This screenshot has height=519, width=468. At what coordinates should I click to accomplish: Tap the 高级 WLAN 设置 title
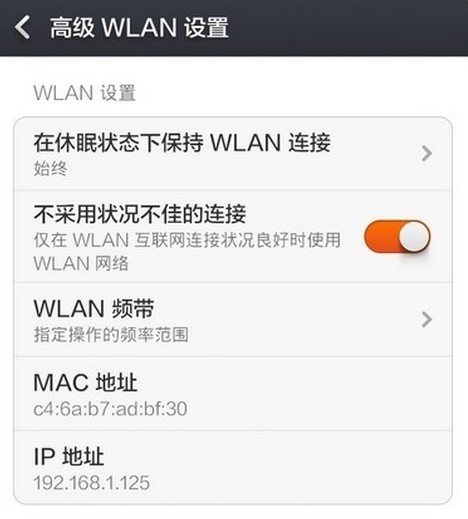coord(139,27)
